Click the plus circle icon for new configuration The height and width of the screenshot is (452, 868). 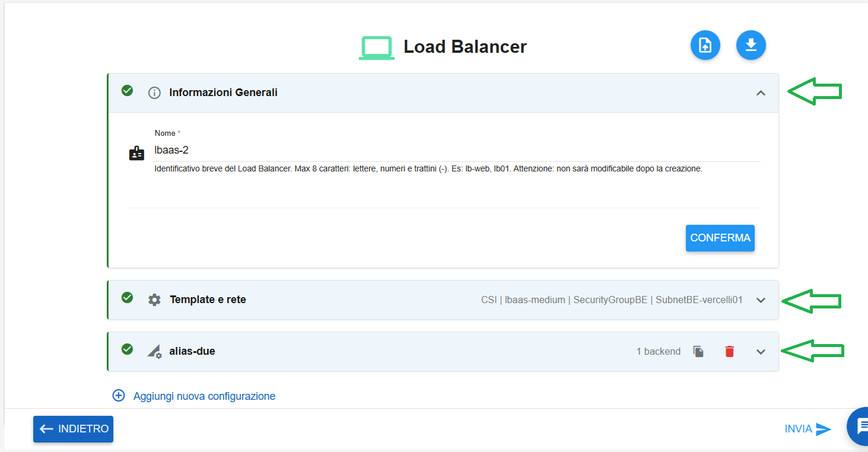tap(119, 396)
